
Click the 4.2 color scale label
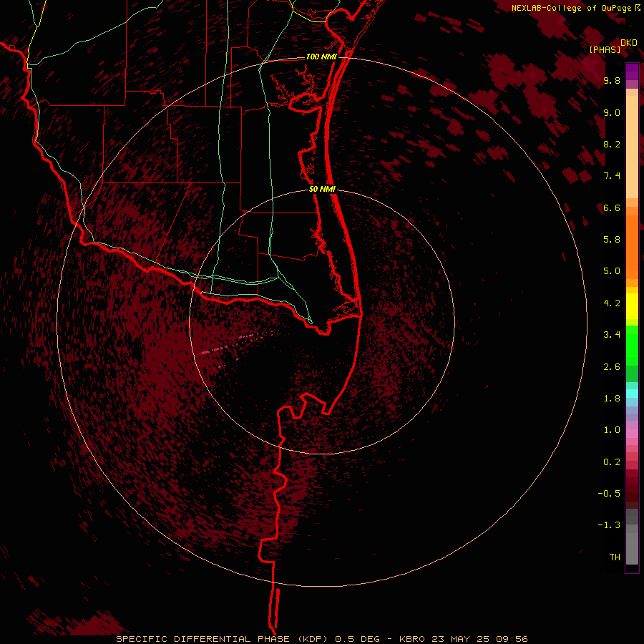[612, 303]
